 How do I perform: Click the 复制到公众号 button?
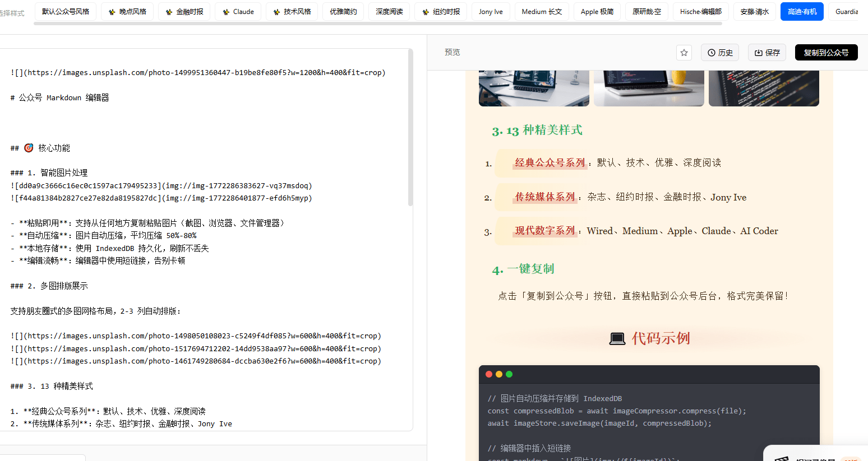[x=826, y=52]
